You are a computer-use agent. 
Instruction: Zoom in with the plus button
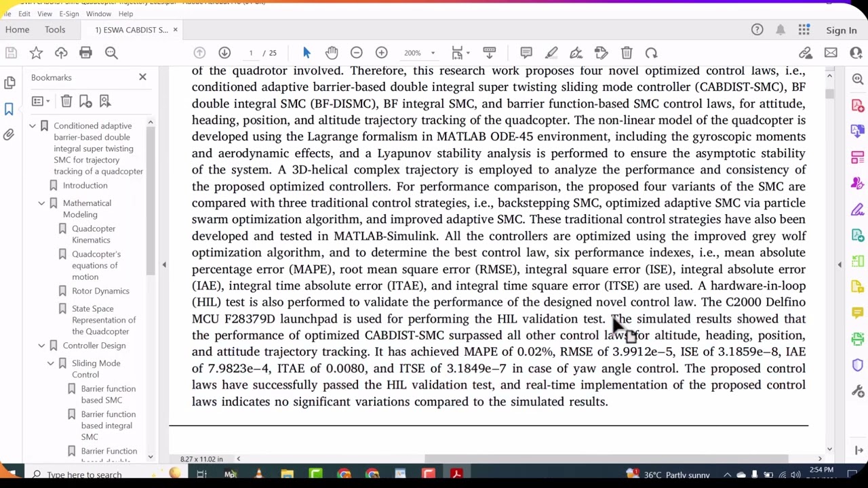click(x=381, y=53)
